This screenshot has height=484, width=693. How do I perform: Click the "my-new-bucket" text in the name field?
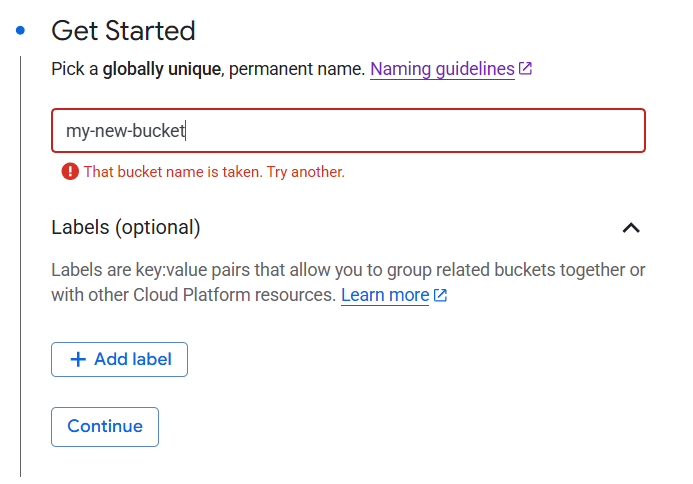click(x=125, y=131)
